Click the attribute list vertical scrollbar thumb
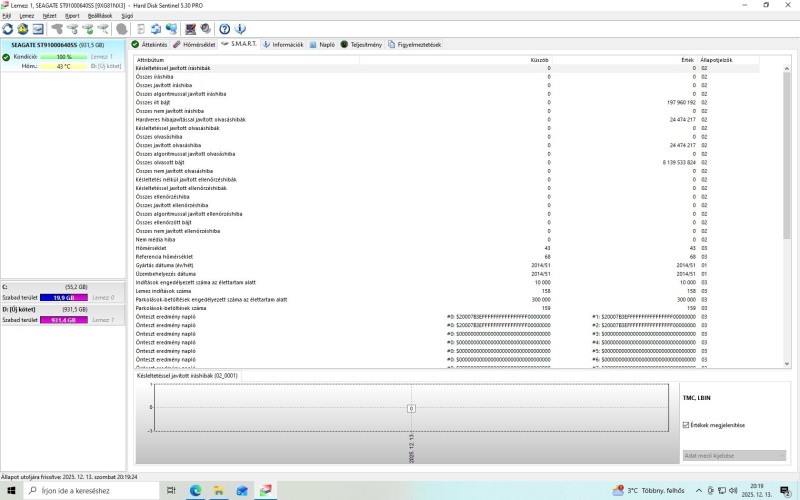This screenshot has height=500, width=800. 786,155
